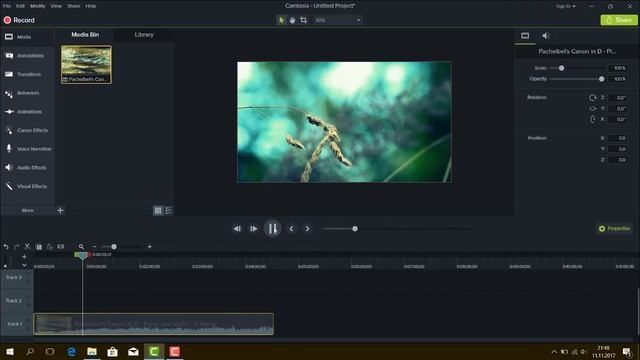Undo the last timeline action

[6, 247]
